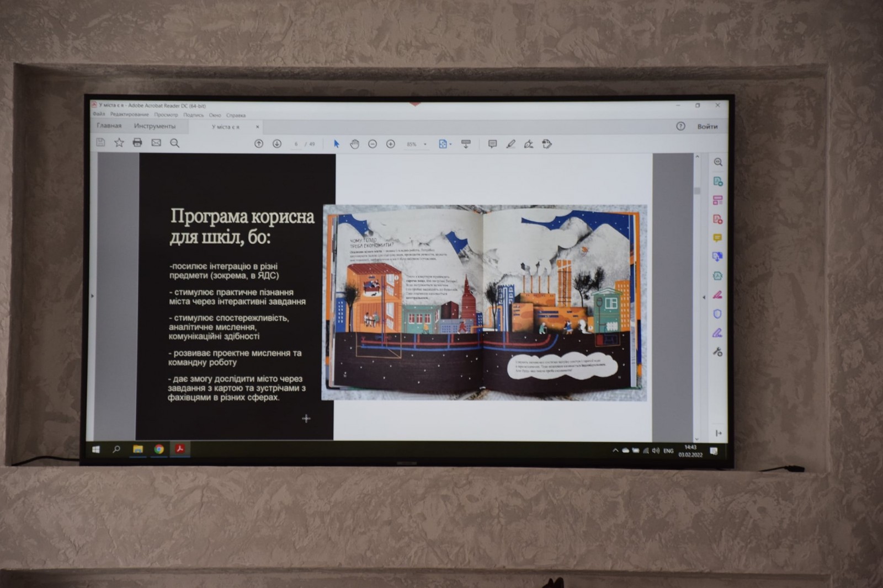
Task: Switch to Acrobat Reader taskbar icon
Action: pyautogui.click(x=180, y=449)
